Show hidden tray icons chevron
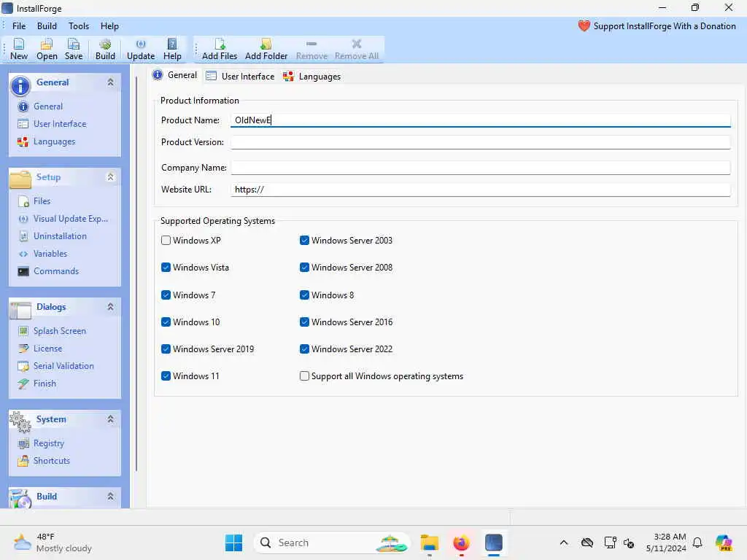The width and height of the screenshot is (747, 560). click(564, 542)
